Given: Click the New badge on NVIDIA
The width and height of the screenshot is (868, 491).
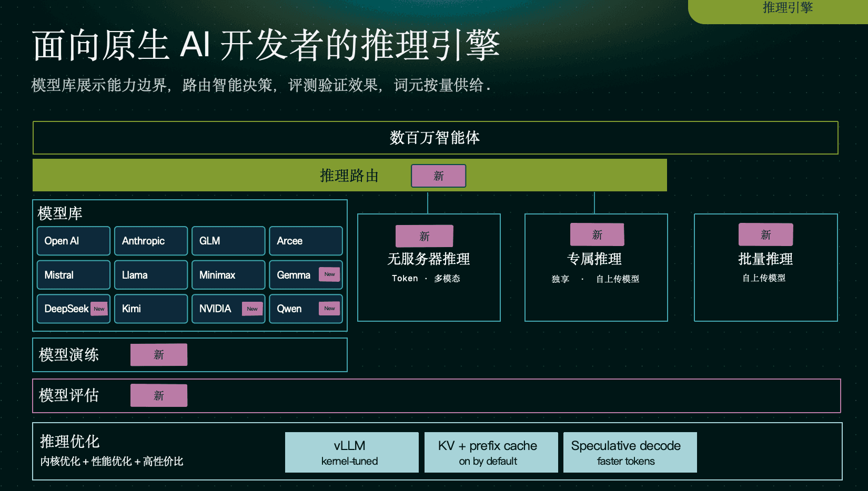Looking at the screenshot, I should 252,309.
